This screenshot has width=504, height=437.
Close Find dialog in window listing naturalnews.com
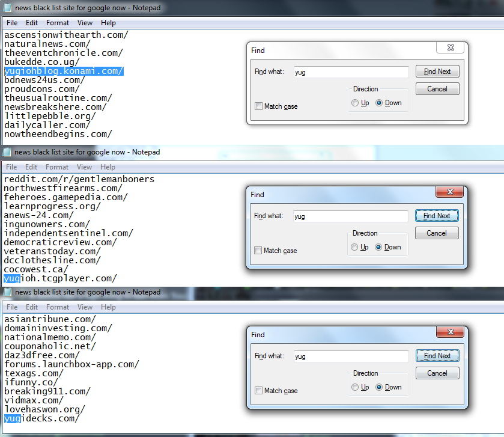point(451,47)
